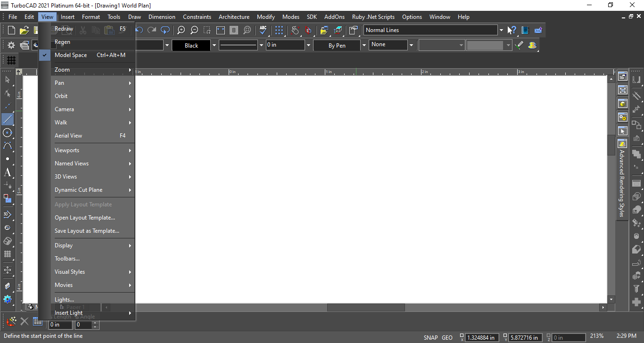The width and height of the screenshot is (644, 343).
Task: Click the Undo arrow icon
Action: (x=139, y=30)
